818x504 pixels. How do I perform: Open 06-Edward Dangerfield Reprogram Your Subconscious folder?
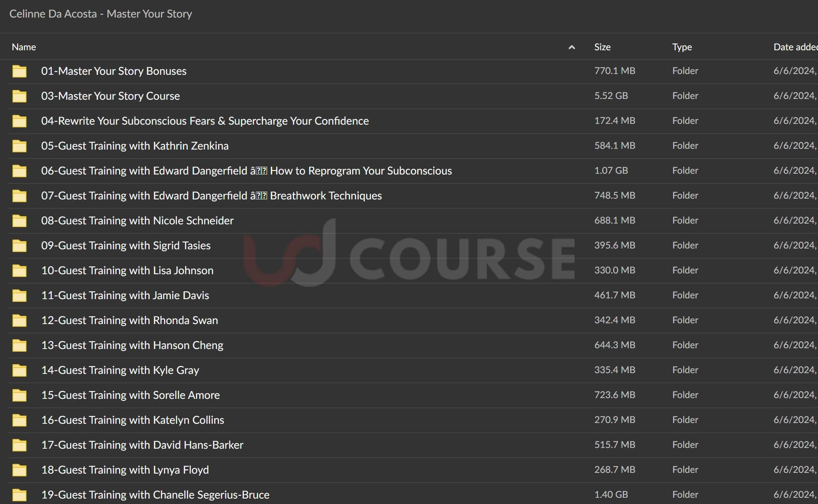pyautogui.click(x=246, y=171)
